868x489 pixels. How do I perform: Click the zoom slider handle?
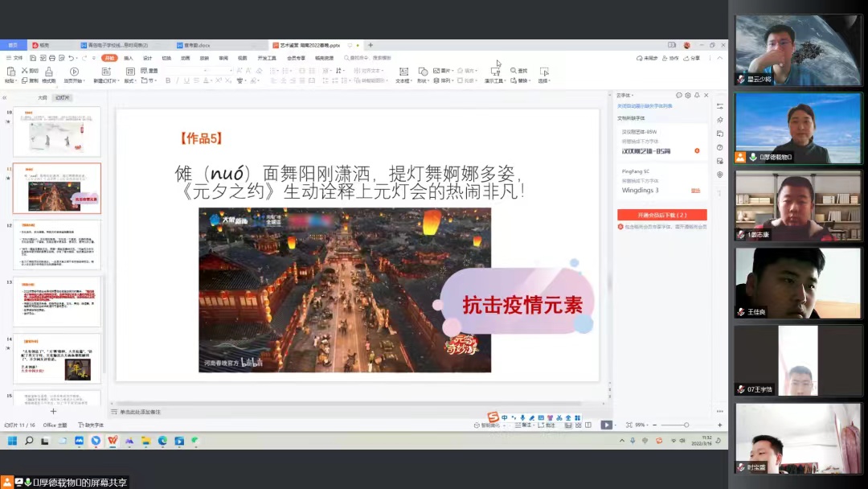tap(686, 425)
